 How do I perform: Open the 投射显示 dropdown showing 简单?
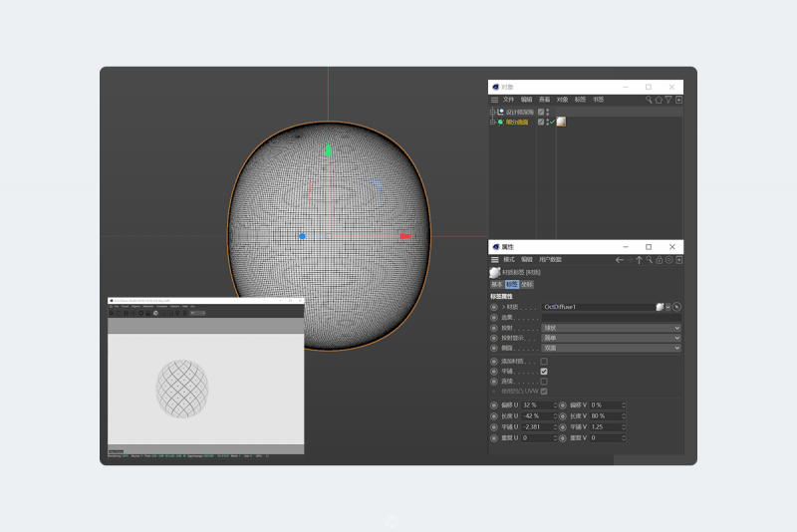(611, 338)
